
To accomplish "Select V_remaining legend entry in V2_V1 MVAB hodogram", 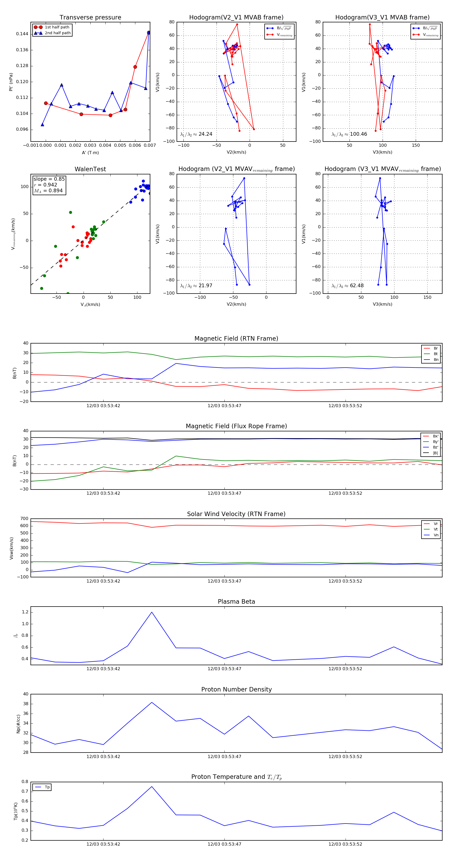I will 279,35.
